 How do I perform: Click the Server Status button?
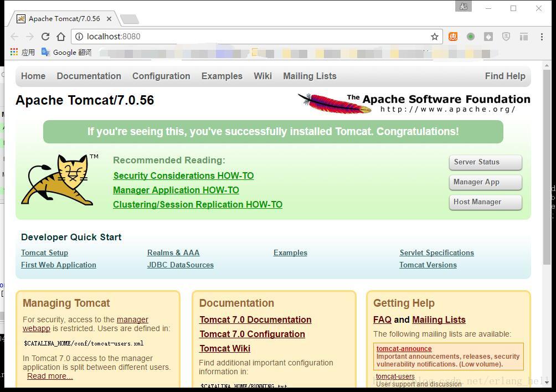tap(486, 162)
